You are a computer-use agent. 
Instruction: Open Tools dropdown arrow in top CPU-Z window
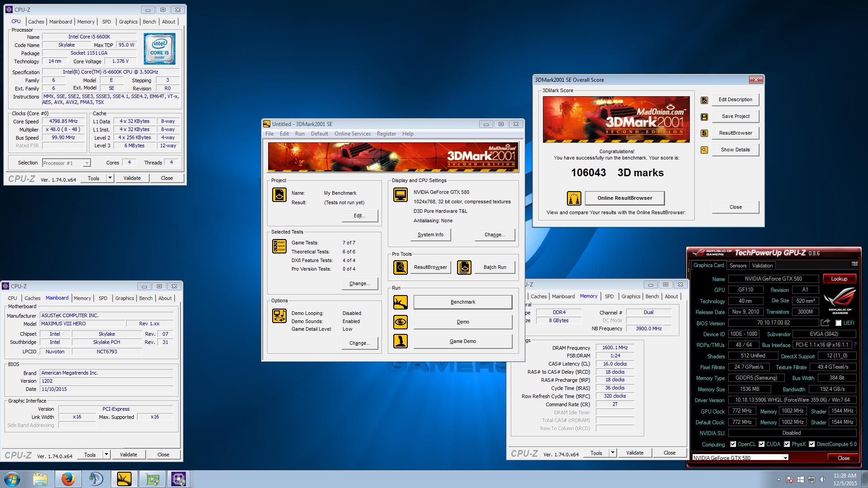[110, 178]
